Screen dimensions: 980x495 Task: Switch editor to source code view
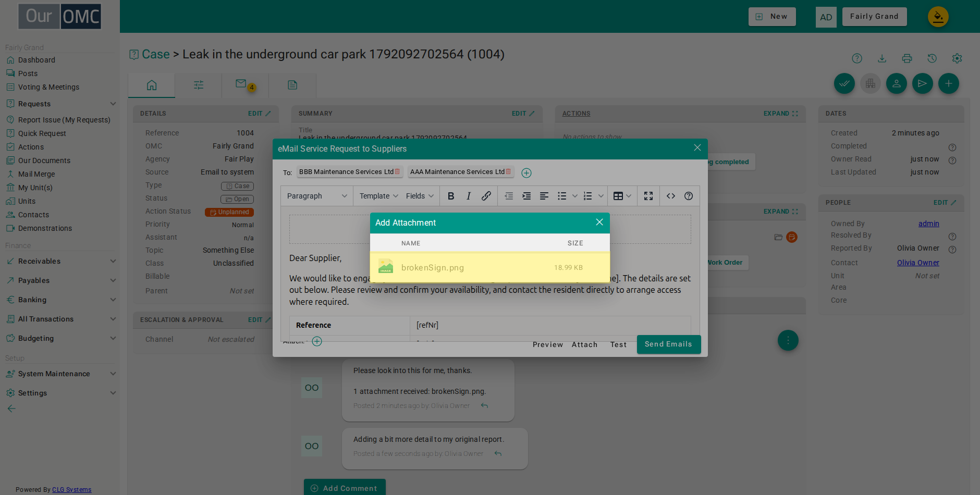671,196
